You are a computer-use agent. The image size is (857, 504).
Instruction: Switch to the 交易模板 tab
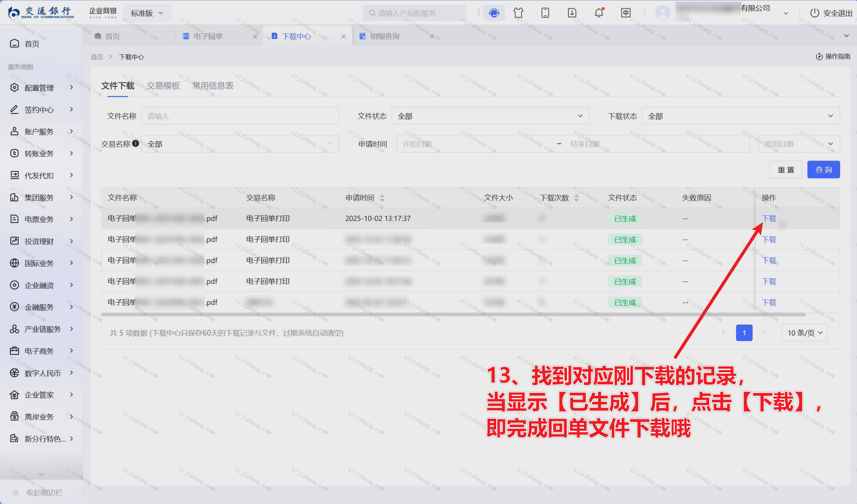[163, 86]
